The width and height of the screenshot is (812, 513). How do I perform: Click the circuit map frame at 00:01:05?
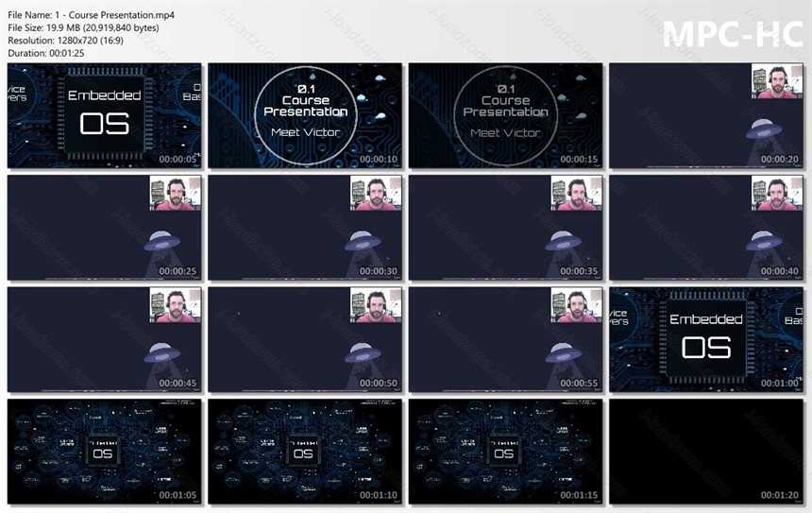point(104,452)
